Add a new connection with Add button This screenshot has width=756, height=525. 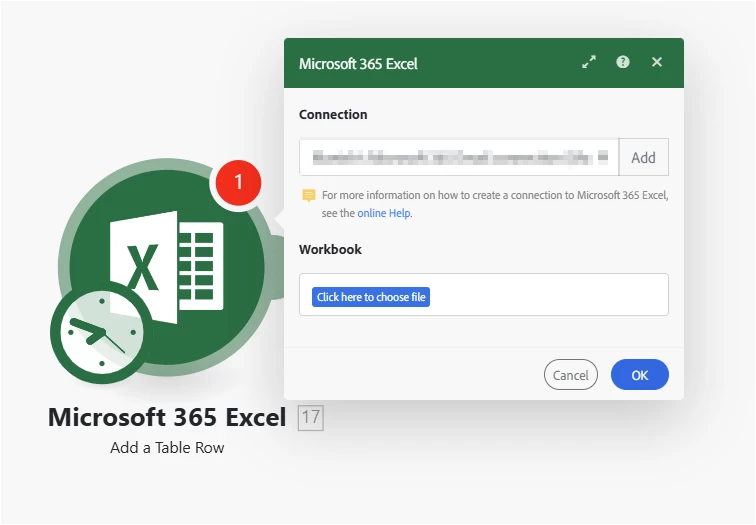pyautogui.click(x=644, y=157)
